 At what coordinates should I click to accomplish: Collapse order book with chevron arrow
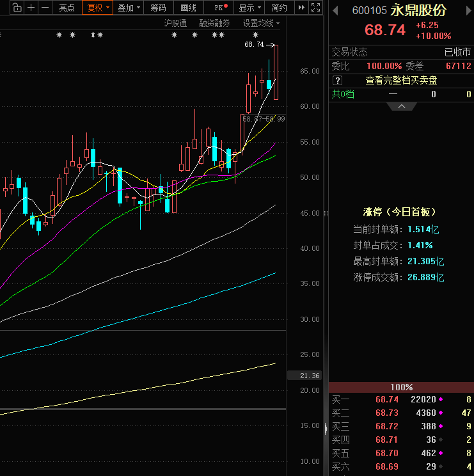pyautogui.click(x=402, y=106)
